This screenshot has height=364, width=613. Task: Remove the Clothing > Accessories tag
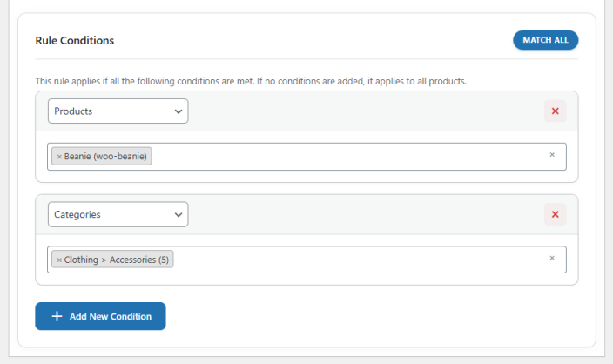tap(59, 260)
